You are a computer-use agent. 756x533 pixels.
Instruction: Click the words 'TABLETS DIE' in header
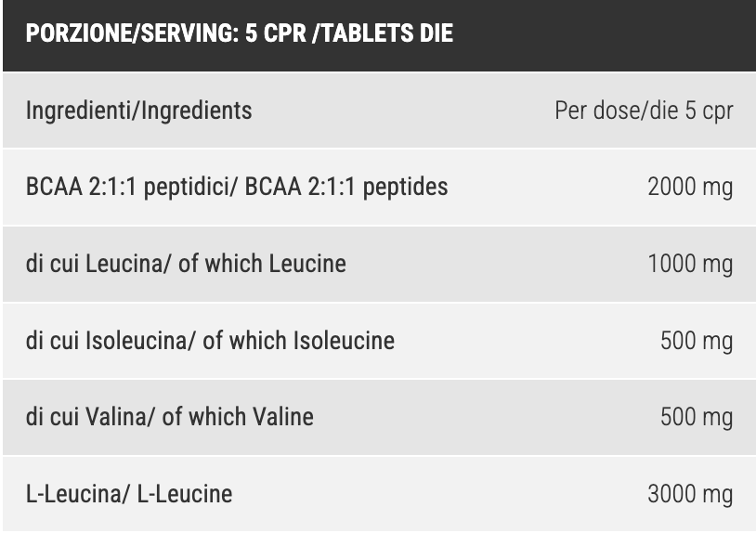coord(387,33)
